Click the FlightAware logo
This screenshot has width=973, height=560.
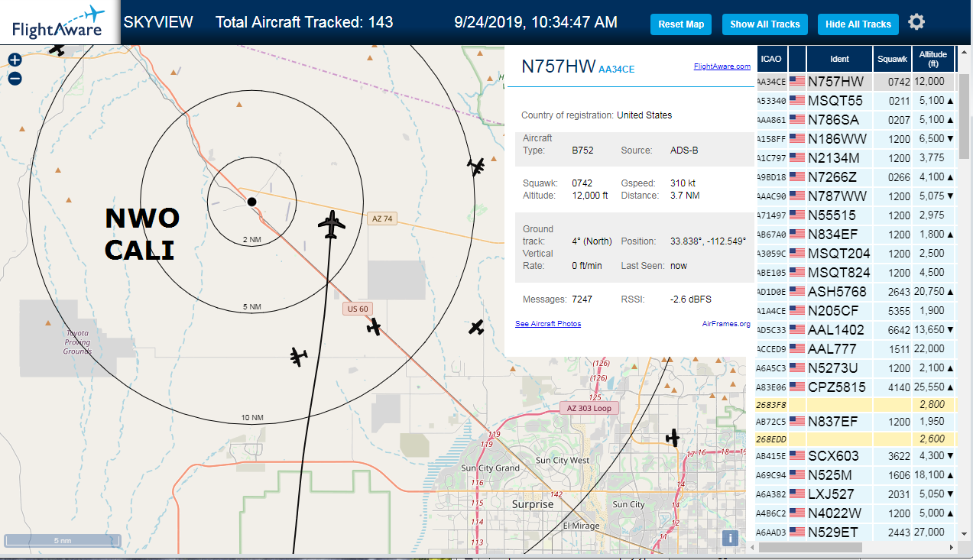point(58,22)
